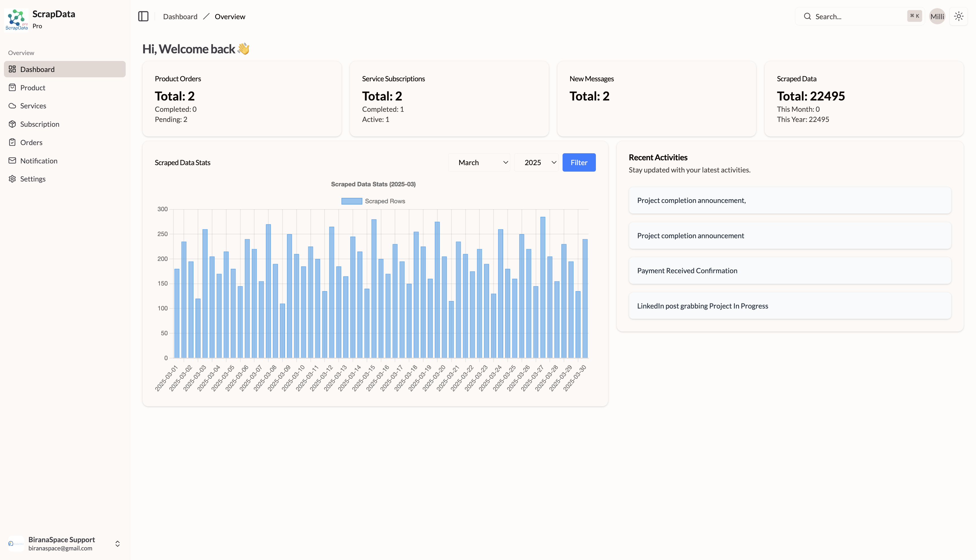Click the Settings gear icon
Viewport: 976px width, 560px height.
click(x=12, y=179)
